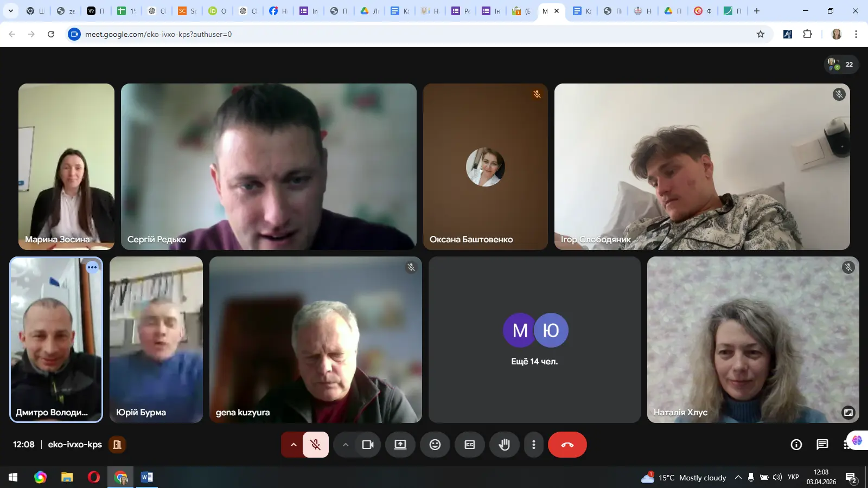Open picture-in-picture icon on Наталія Хлус tile
Viewport: 868px width, 488px height.
point(848,413)
